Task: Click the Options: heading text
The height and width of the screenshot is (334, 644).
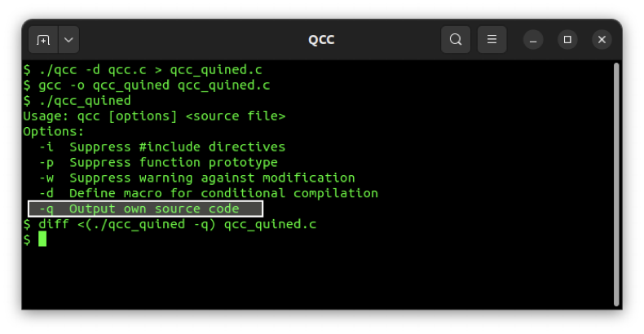Action: 54,132
